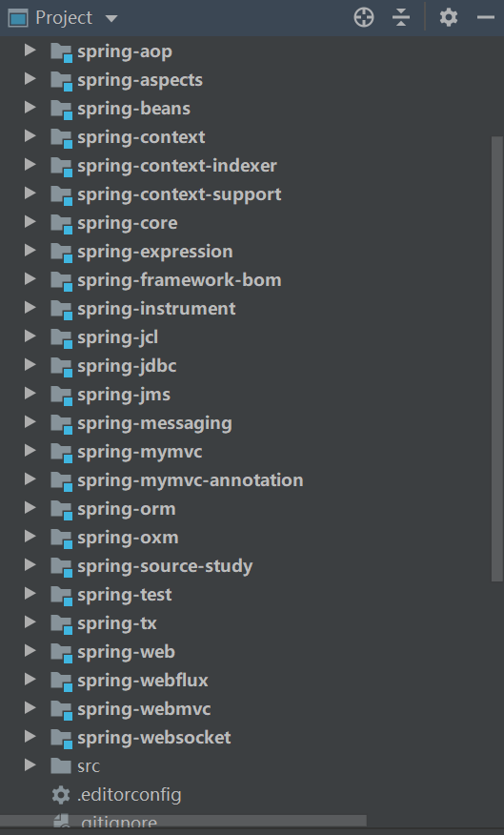Click the spring-tx module folder icon

click(61, 623)
